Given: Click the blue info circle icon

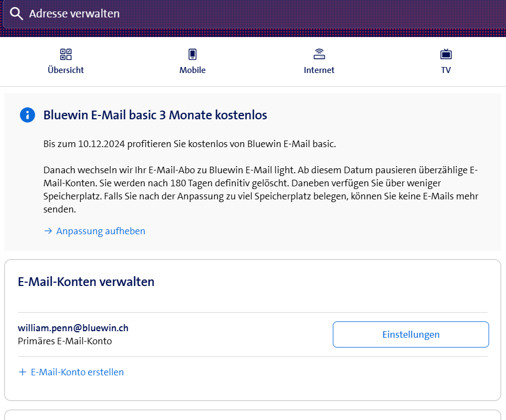Looking at the screenshot, I should coord(27,115).
